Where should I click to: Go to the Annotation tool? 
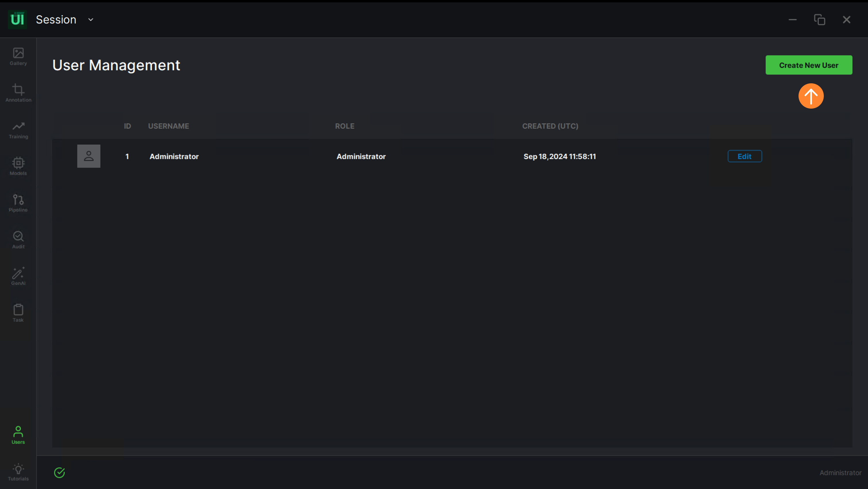[x=18, y=93]
